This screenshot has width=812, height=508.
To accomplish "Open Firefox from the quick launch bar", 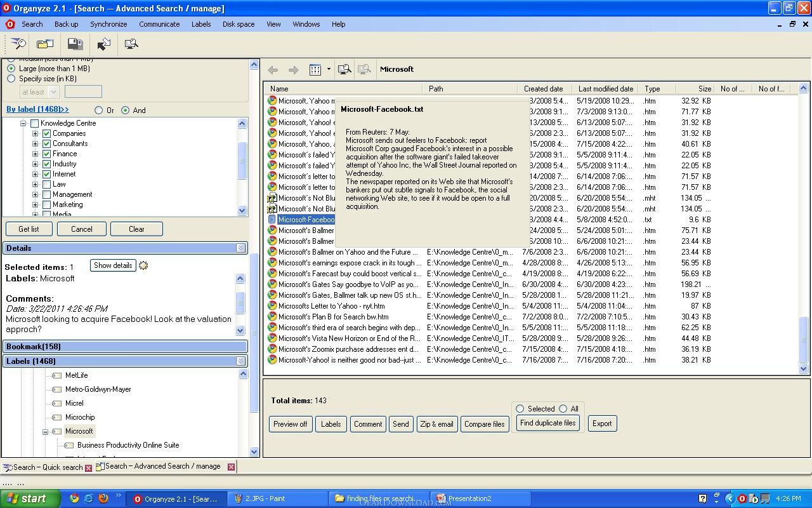I will (x=103, y=498).
